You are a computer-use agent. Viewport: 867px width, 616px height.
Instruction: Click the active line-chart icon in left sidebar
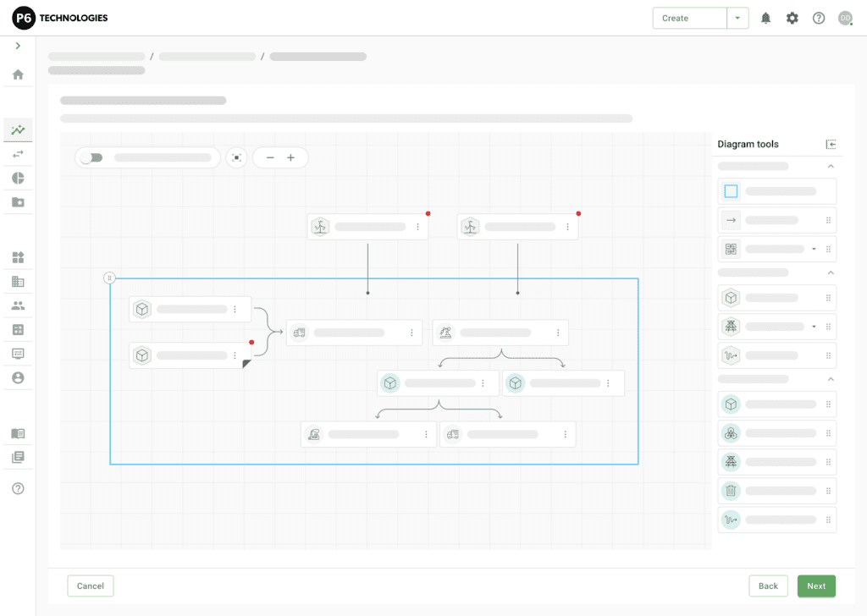click(17, 129)
